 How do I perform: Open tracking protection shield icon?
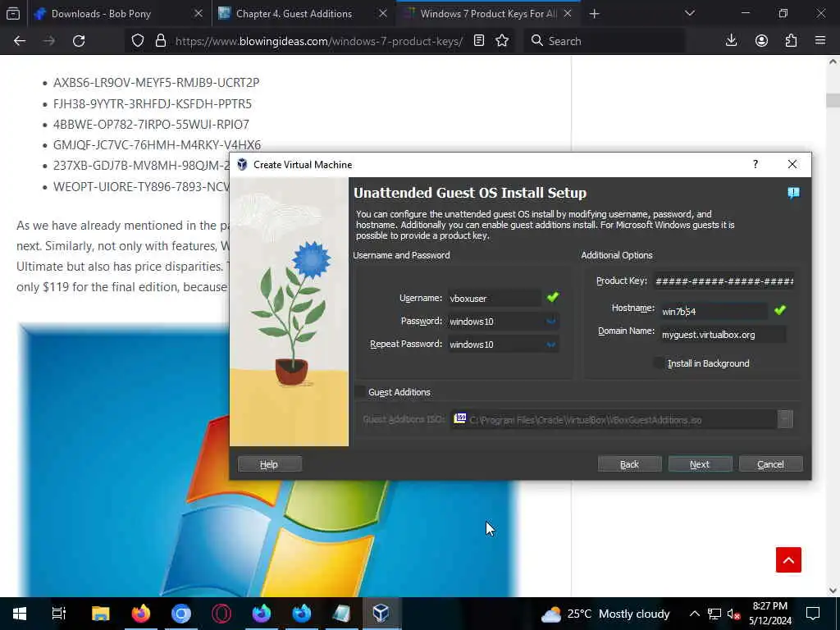(138, 41)
